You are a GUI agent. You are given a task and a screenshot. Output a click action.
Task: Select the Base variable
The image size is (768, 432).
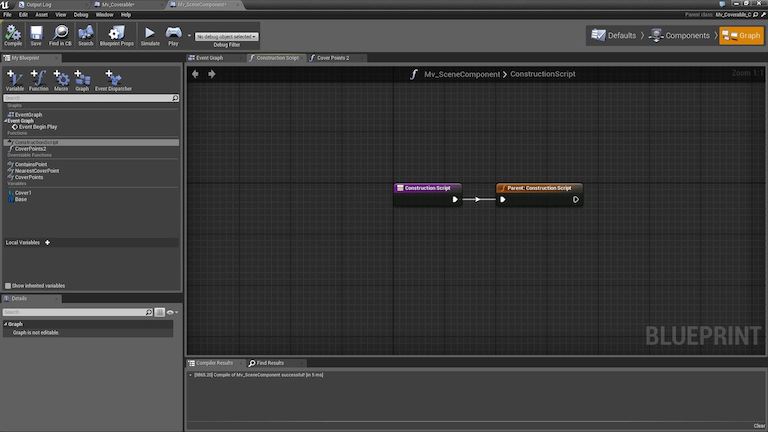21,199
